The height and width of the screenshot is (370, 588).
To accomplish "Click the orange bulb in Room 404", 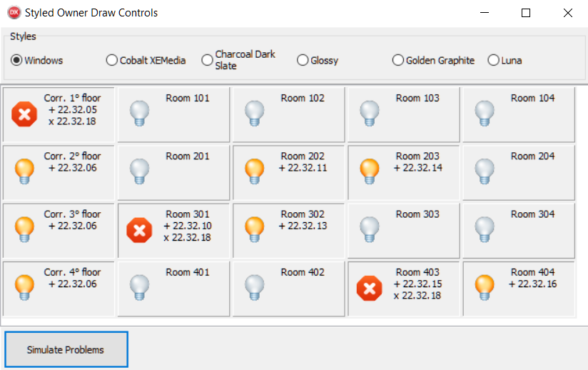I will pos(485,287).
